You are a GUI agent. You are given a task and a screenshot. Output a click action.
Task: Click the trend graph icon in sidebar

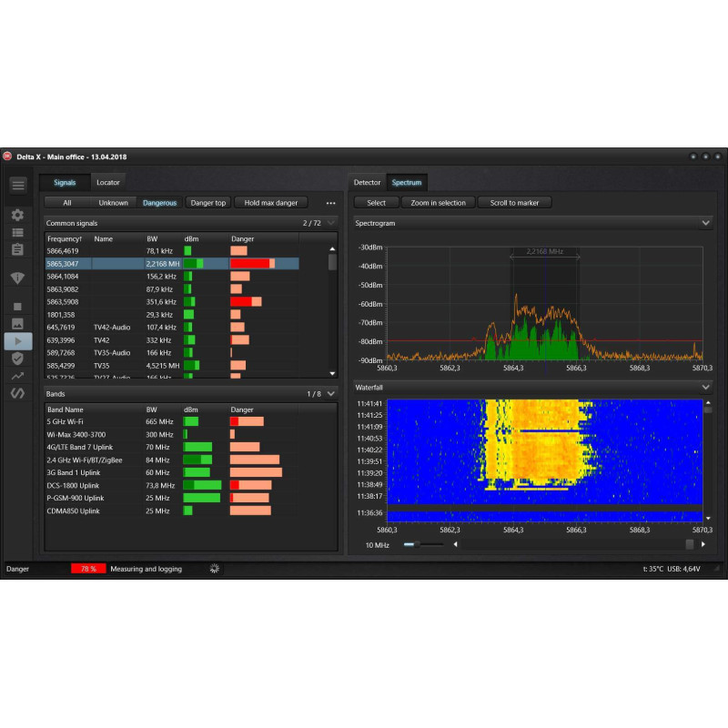point(17,376)
